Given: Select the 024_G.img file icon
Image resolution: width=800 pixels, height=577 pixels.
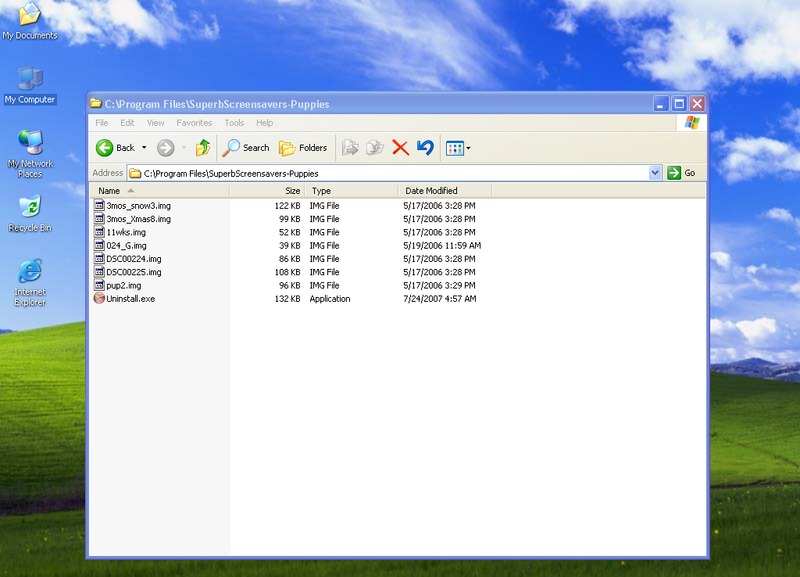Looking at the screenshot, I should coord(99,245).
